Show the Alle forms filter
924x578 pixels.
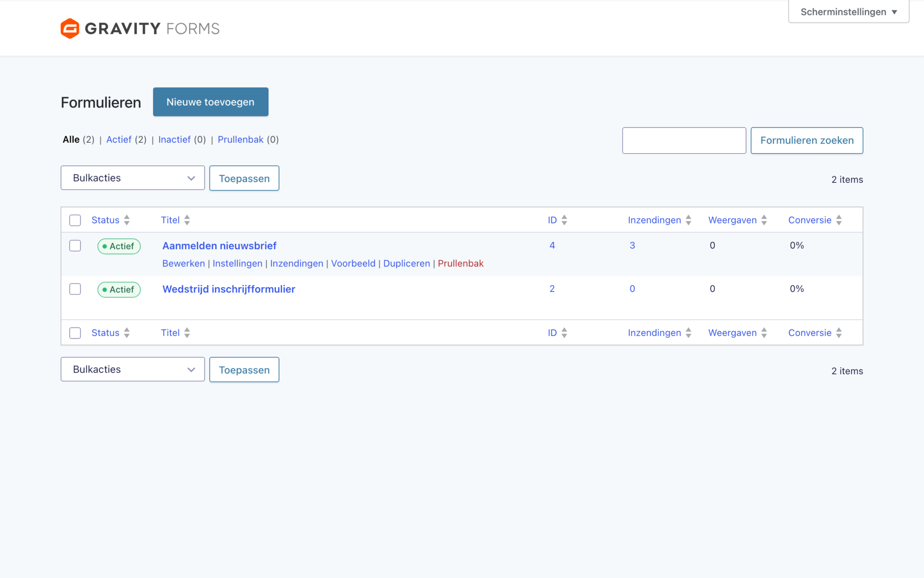point(71,140)
